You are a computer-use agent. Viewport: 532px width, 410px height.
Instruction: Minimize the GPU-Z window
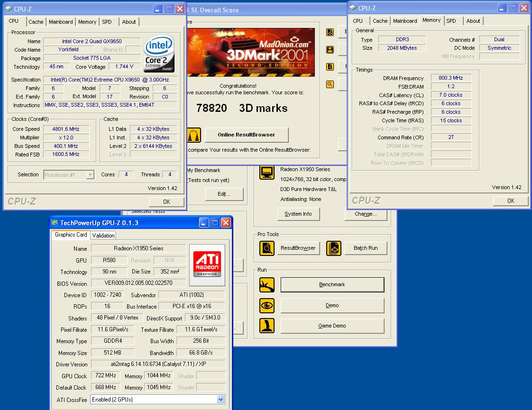(203, 222)
